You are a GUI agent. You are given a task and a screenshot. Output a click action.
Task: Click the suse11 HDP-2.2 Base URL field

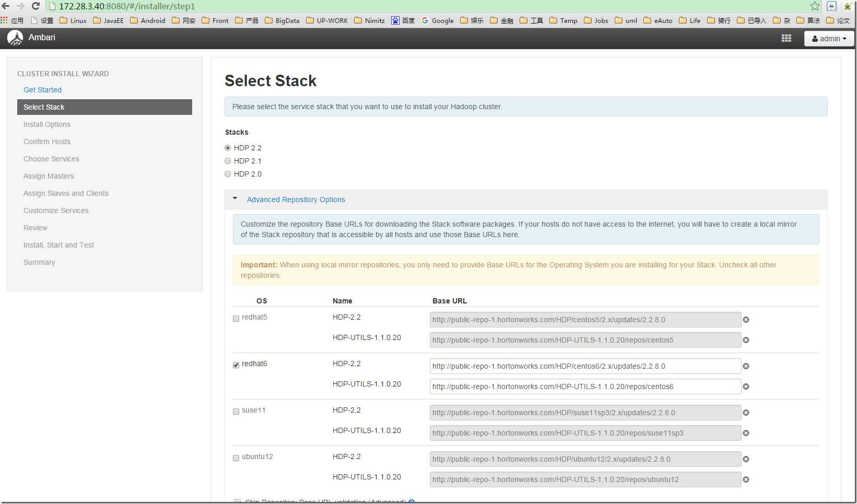tap(585, 413)
